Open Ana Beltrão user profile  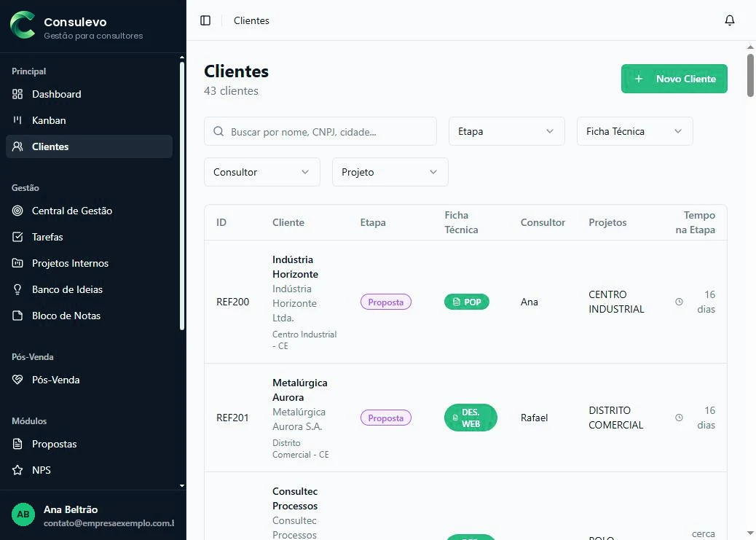tap(92, 515)
